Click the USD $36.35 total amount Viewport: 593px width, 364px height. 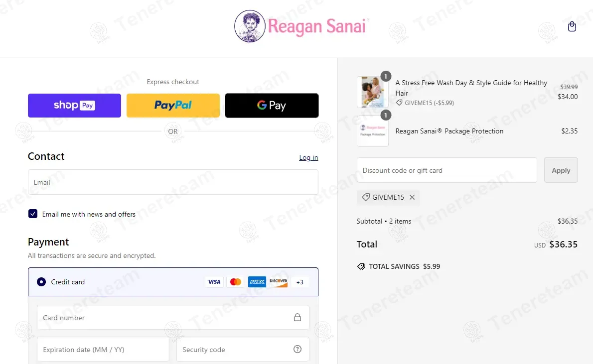[556, 244]
